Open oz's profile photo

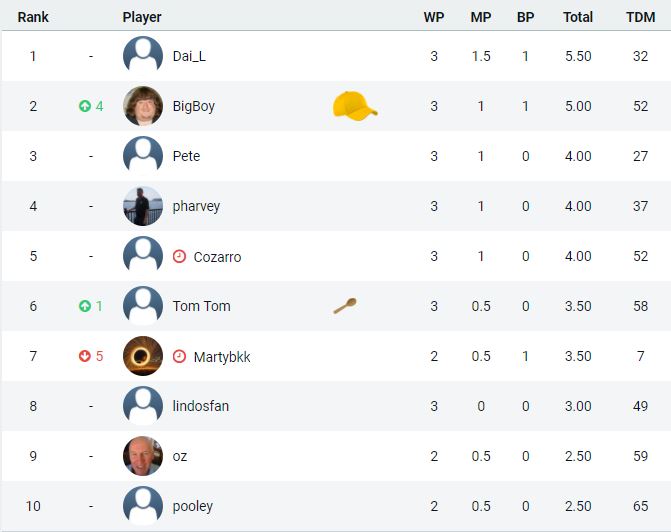pos(143,456)
